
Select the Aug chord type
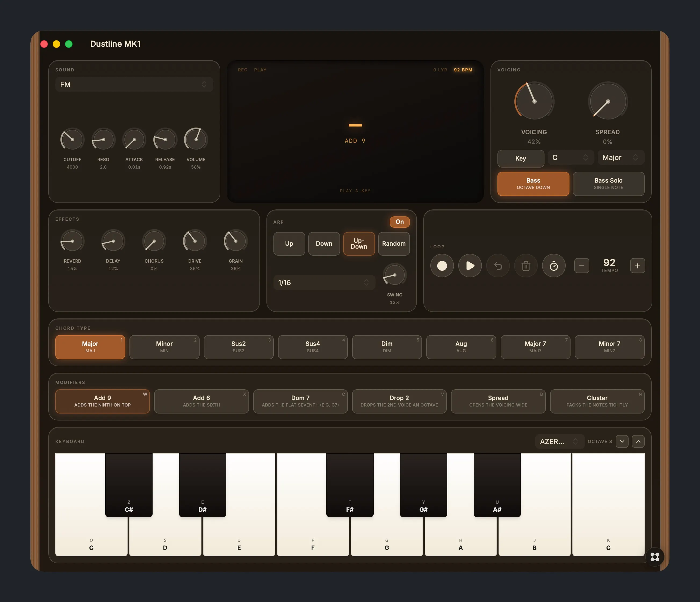point(461,347)
